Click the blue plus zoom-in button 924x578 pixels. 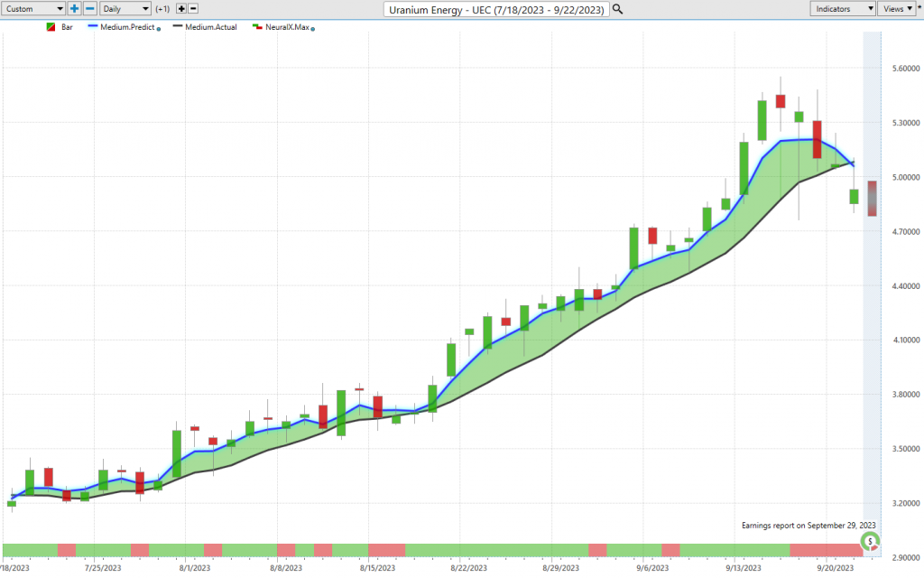pos(74,9)
